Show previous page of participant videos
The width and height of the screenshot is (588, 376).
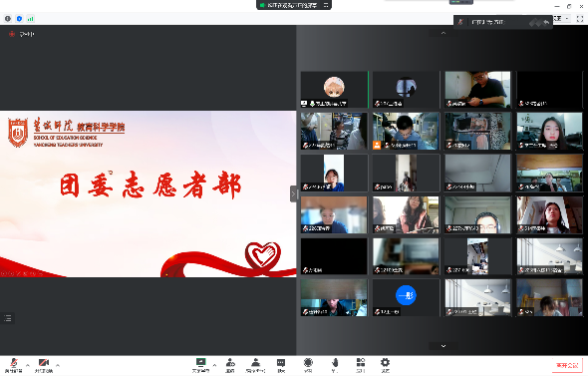[x=443, y=33]
